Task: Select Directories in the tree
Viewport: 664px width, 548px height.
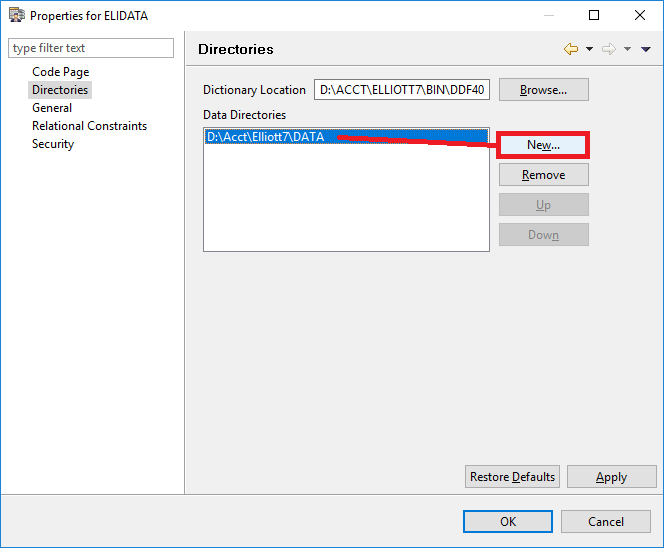Action: [60, 90]
